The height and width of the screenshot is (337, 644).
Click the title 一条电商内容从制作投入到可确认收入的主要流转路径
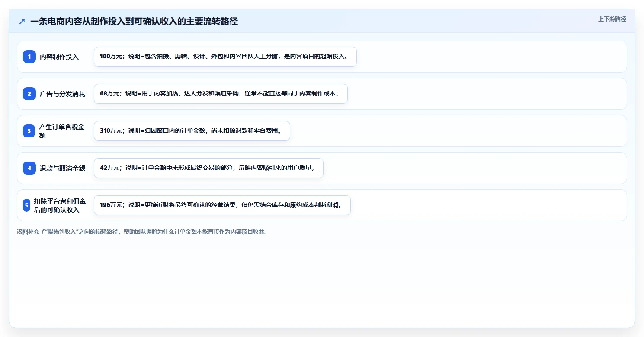(134, 21)
